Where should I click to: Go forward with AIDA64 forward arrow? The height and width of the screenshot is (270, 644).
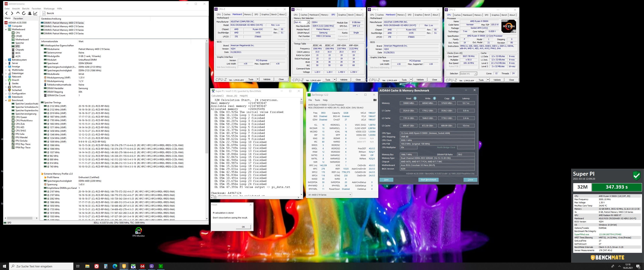pos(12,13)
